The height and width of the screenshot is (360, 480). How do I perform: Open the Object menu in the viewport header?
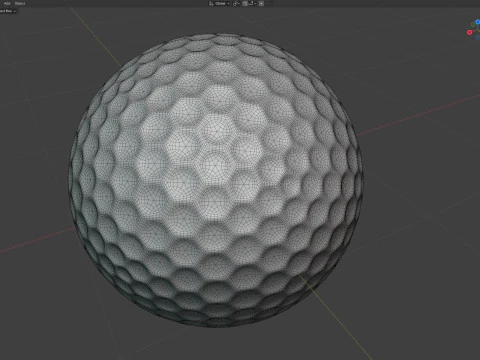point(20,3)
